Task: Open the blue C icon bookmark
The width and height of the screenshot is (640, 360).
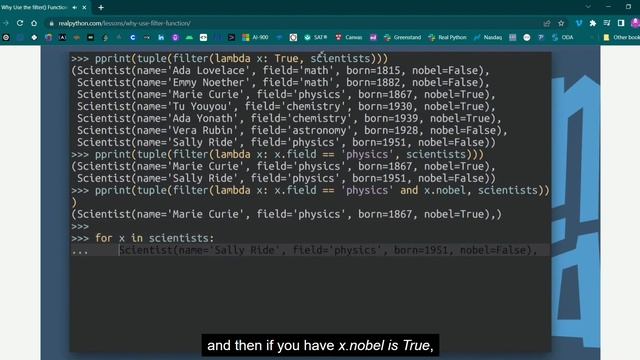Action: 133,37
